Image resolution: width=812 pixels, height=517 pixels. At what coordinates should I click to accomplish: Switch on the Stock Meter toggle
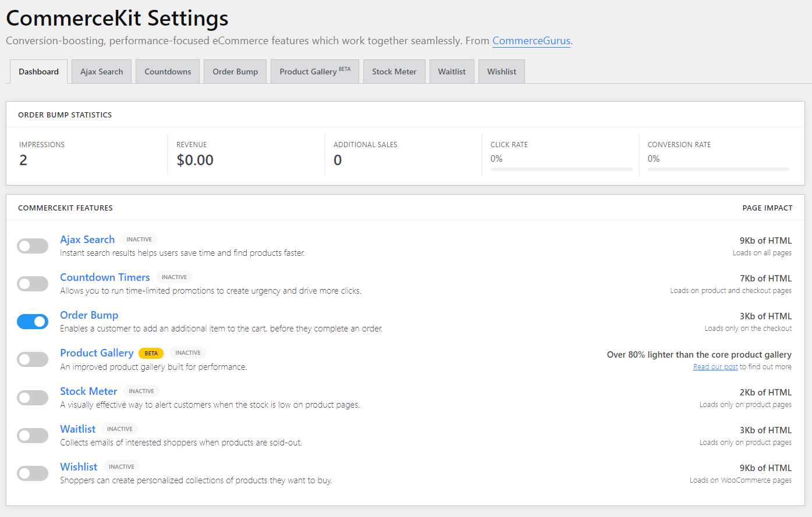coord(33,398)
